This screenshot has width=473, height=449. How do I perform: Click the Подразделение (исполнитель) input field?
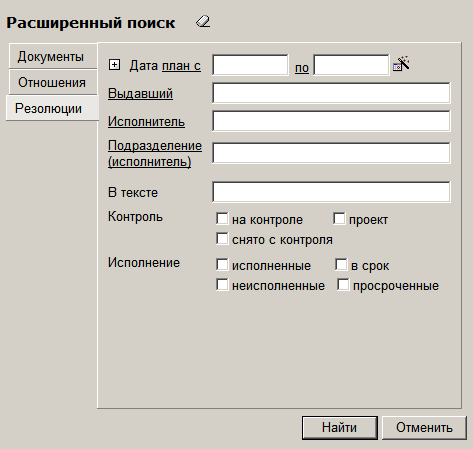[331, 153]
